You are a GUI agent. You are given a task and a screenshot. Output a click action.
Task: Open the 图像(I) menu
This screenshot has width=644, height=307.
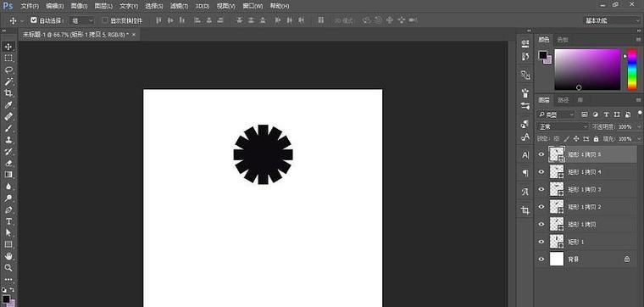point(79,6)
